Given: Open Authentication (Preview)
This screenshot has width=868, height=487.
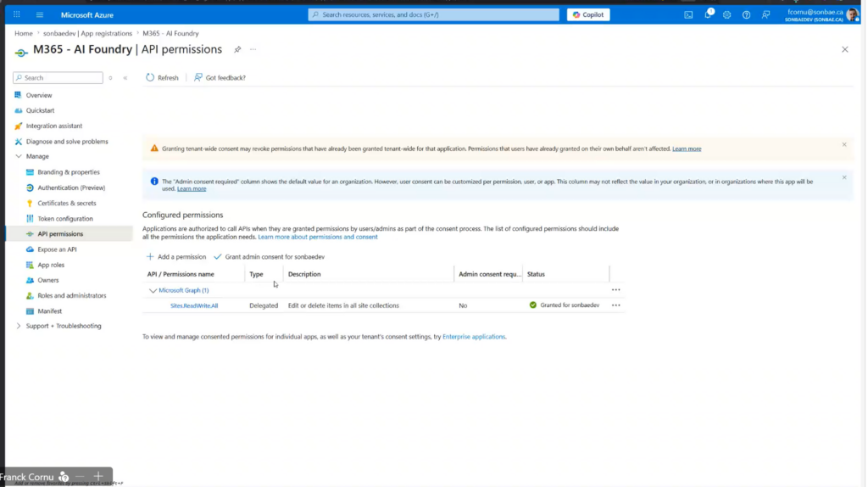Looking at the screenshot, I should pyautogui.click(x=71, y=188).
